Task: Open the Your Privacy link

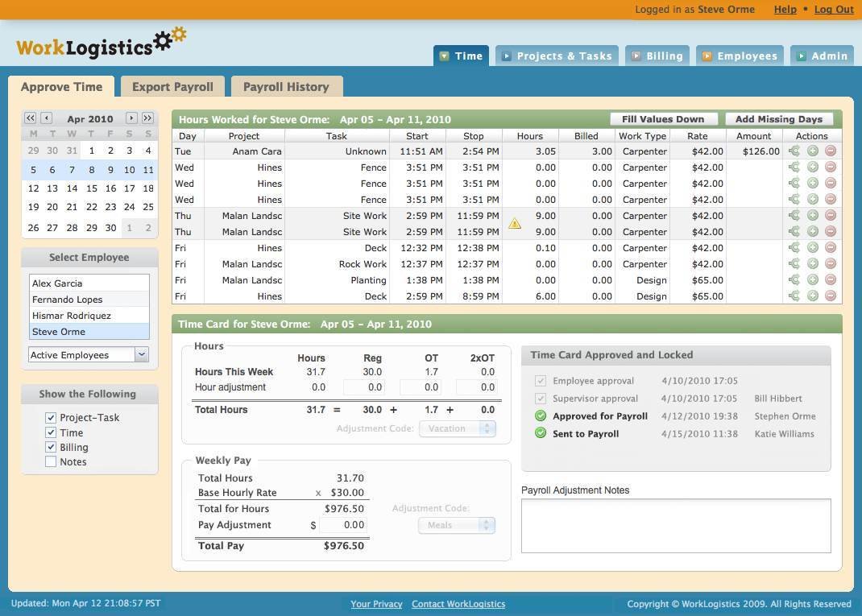Action: pos(376,604)
